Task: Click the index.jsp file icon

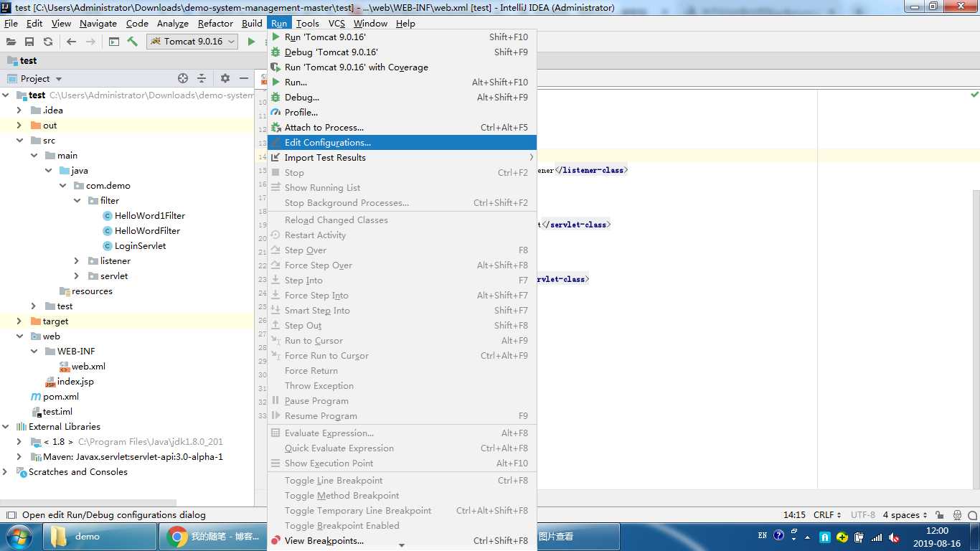Action: coord(50,382)
